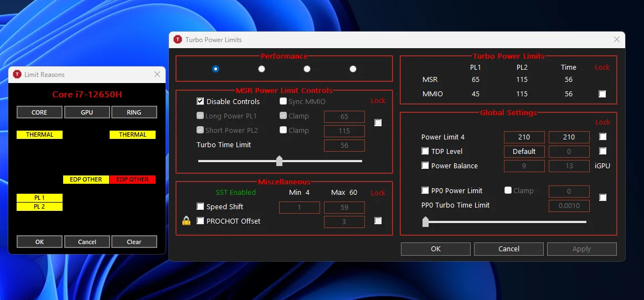The width and height of the screenshot is (644, 300).
Task: Click the yellow THERMAL indicator under RING
Action: [x=133, y=135]
